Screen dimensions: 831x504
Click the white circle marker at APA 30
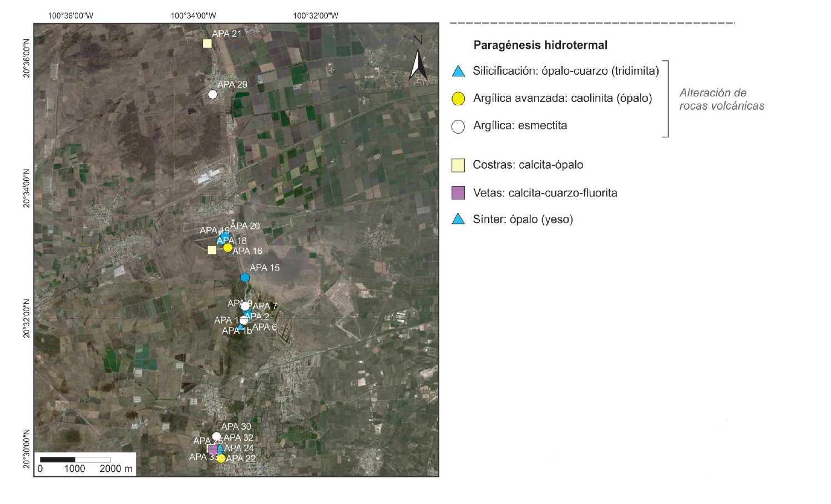216,436
